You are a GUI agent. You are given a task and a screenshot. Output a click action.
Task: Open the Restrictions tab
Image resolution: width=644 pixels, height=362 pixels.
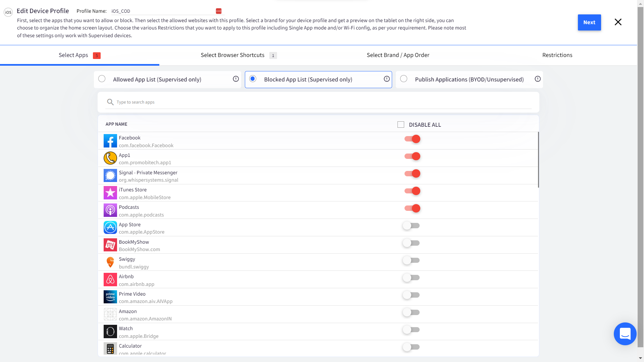tap(557, 55)
